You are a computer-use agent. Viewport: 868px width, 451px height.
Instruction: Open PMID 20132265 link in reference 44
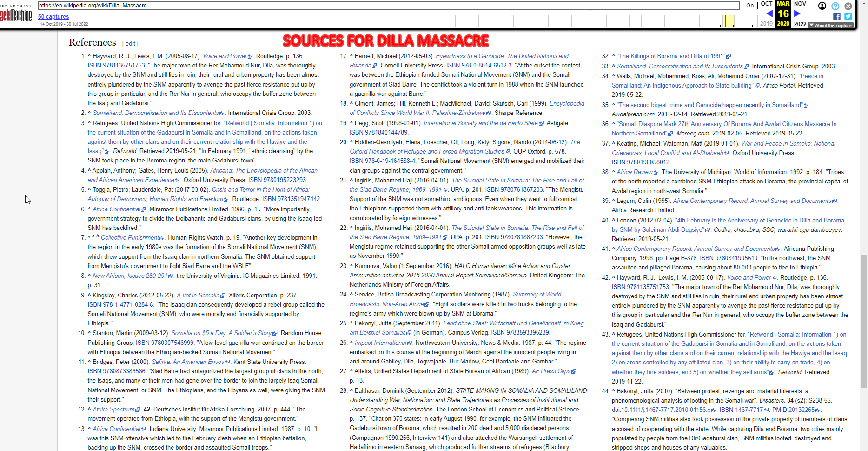[x=796, y=410]
